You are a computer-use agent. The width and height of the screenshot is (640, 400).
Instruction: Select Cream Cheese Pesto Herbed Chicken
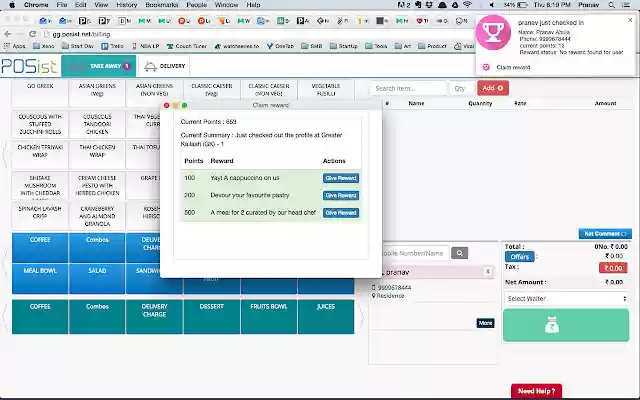pos(97,185)
